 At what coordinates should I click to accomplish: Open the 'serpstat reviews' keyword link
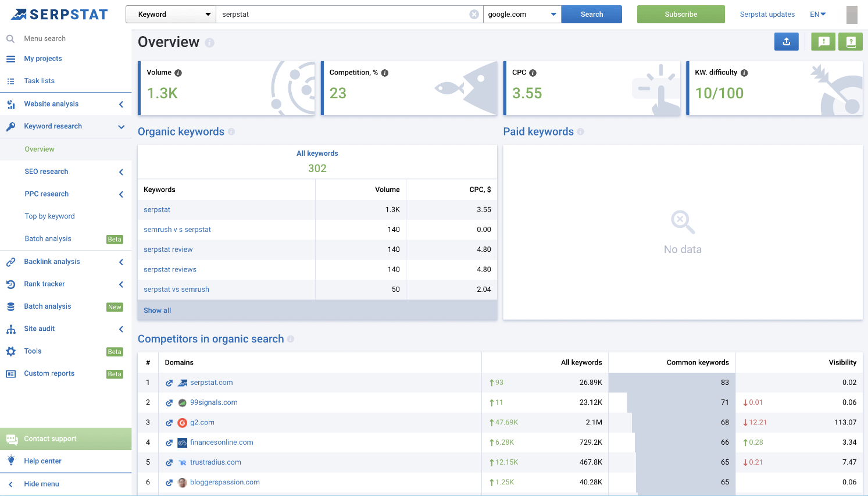click(170, 270)
